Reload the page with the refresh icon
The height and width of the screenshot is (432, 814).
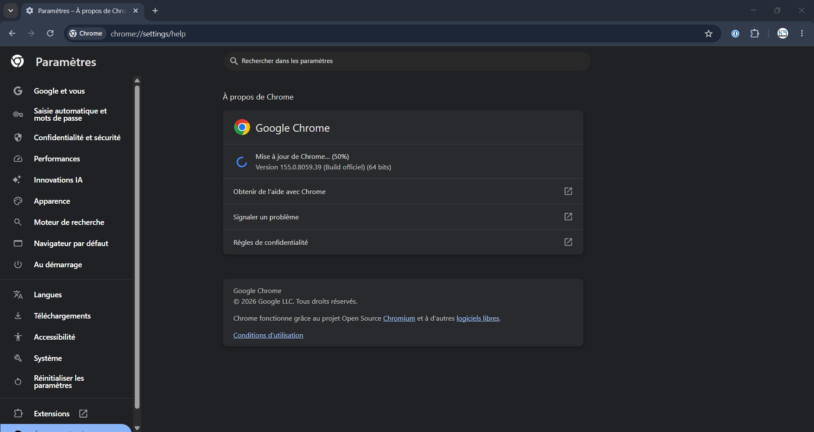pyautogui.click(x=50, y=33)
